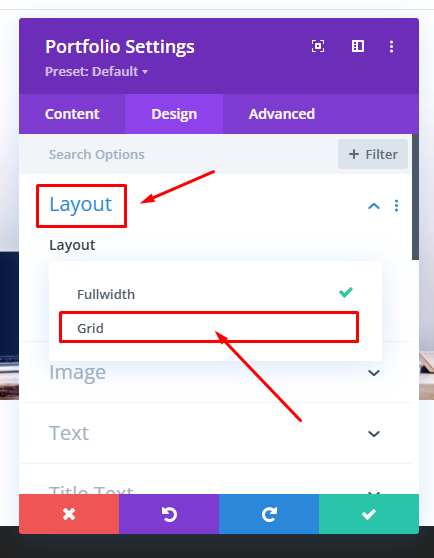Discard changes with the red X button

pyautogui.click(x=69, y=514)
